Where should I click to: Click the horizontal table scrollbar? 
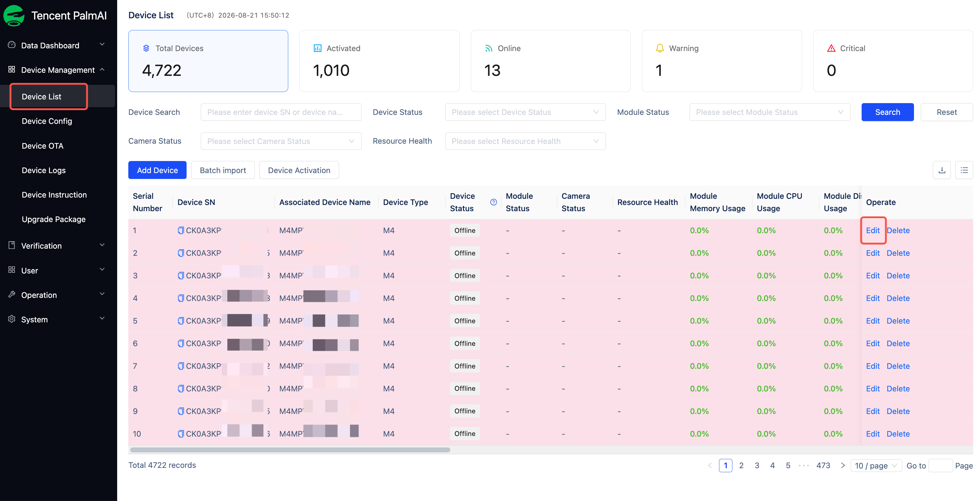click(290, 450)
